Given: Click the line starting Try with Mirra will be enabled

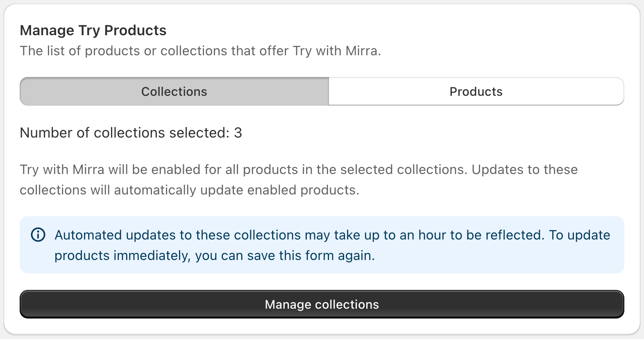Looking at the screenshot, I should pos(299,169).
